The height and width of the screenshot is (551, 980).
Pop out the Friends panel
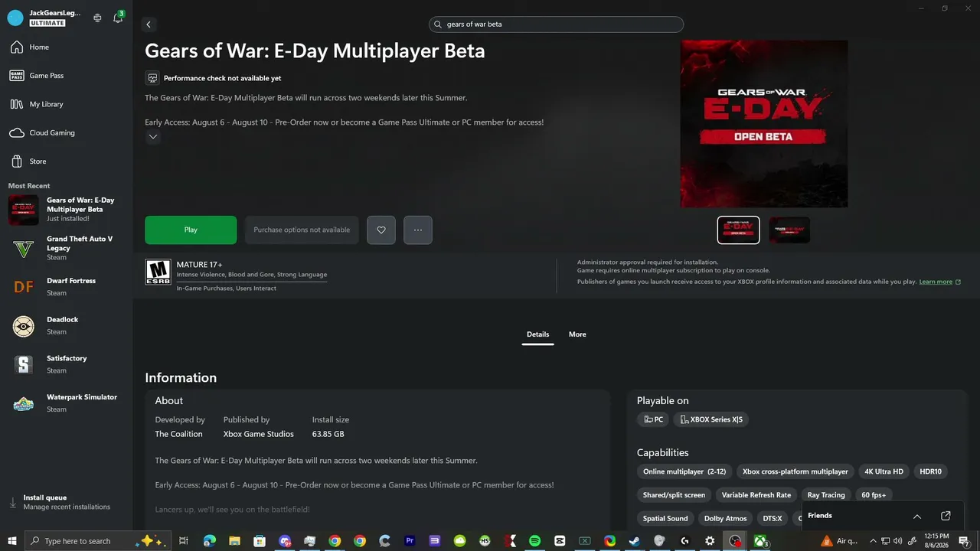pos(946,516)
